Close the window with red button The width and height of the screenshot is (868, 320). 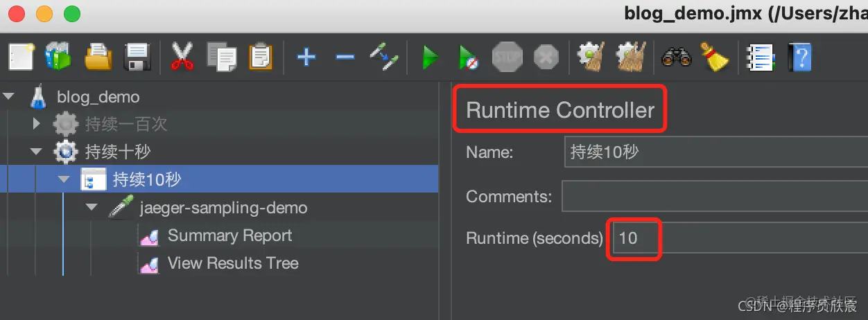click(x=16, y=13)
